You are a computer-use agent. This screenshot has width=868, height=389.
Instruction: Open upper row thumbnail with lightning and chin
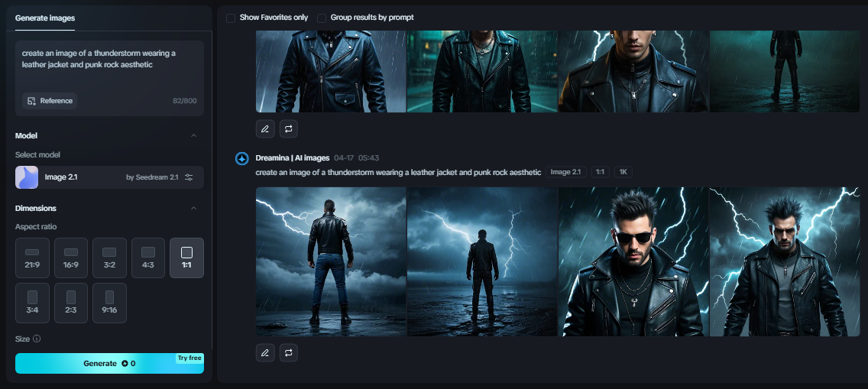[x=634, y=71]
